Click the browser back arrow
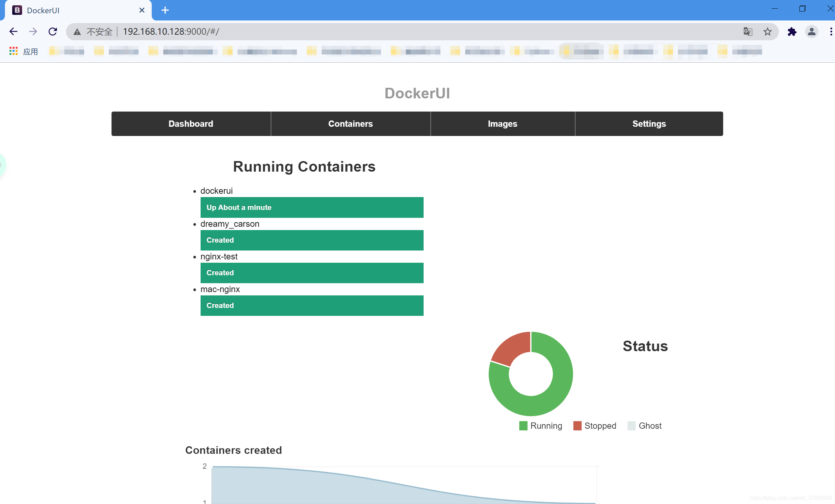Viewport: 835px width, 504px height. 14,32
